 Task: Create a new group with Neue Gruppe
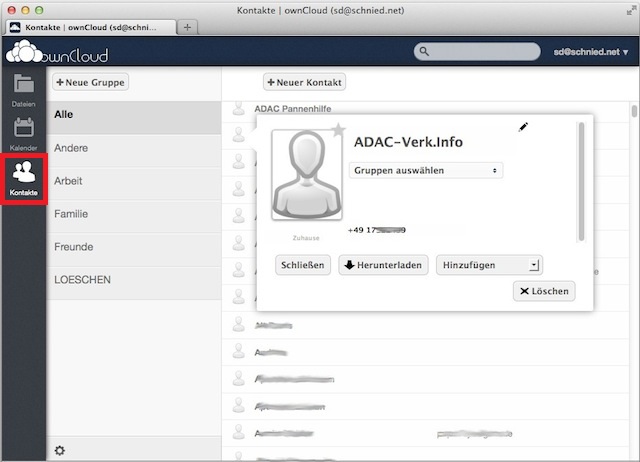pos(91,82)
